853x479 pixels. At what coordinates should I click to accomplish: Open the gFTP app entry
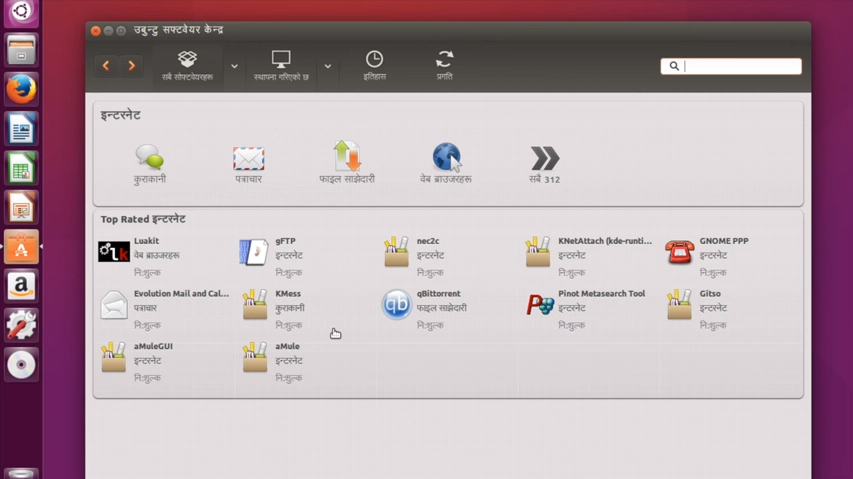coord(306,256)
